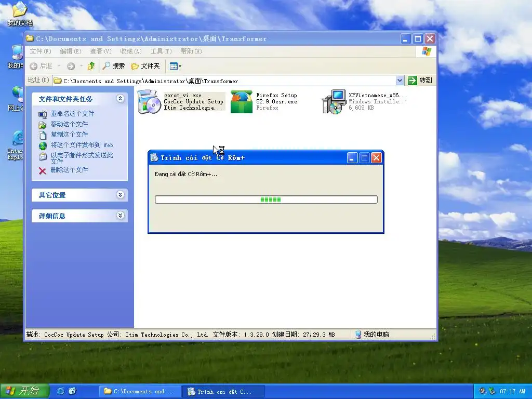This screenshot has height=399, width=532.
Task: Minimize the Cờ Rôm+ installer dialog
Action: [352, 158]
